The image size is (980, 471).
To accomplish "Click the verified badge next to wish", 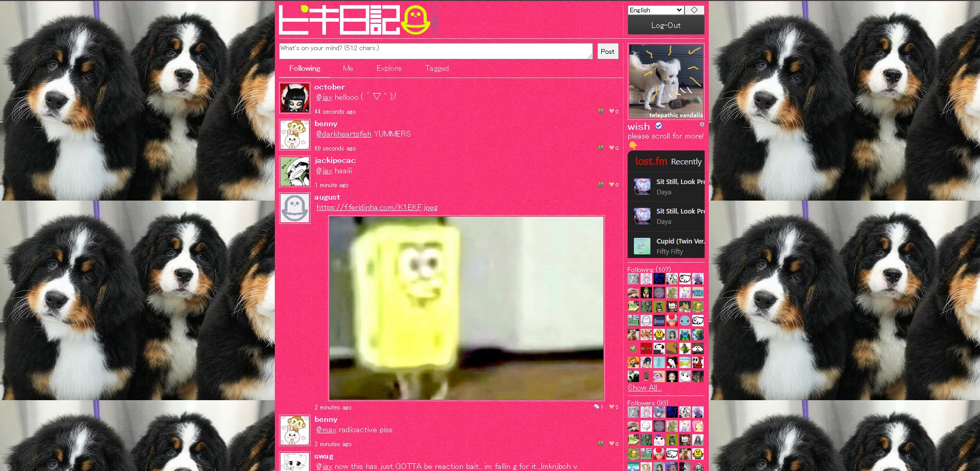I will [x=659, y=126].
